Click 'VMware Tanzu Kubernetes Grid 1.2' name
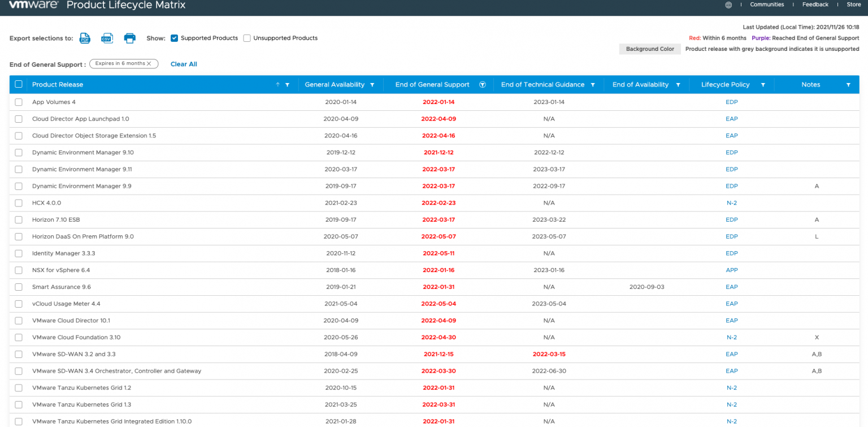This screenshot has height=427, width=868. [x=81, y=388]
